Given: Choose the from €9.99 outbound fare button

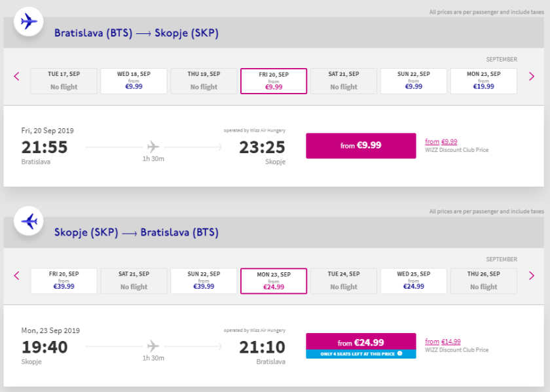Looking at the screenshot, I should [x=360, y=145].
